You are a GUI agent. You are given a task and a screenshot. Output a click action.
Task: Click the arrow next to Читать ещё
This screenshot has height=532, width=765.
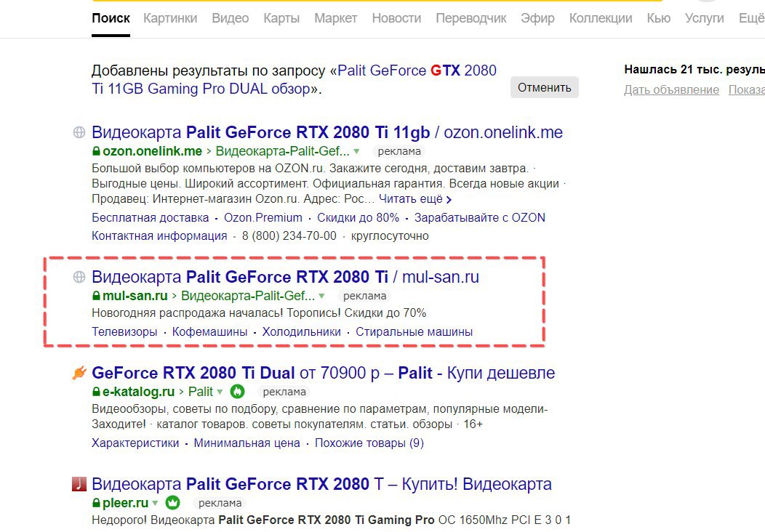449,199
